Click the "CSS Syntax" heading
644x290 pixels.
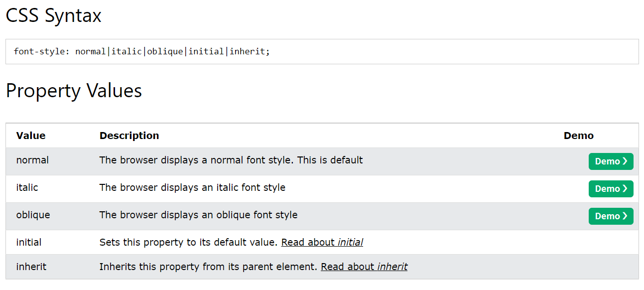coord(53,15)
